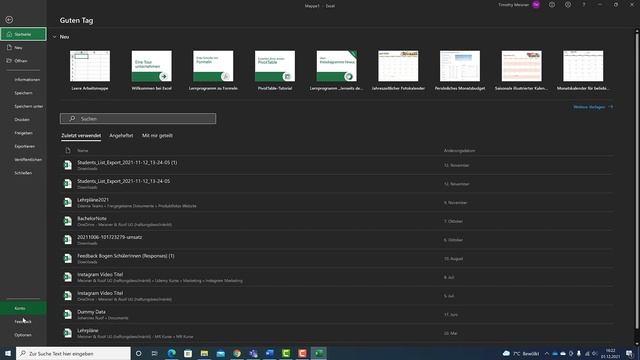Click the Excel icon beside BachelorNote
Screen dimensions: 640x360
(68, 221)
